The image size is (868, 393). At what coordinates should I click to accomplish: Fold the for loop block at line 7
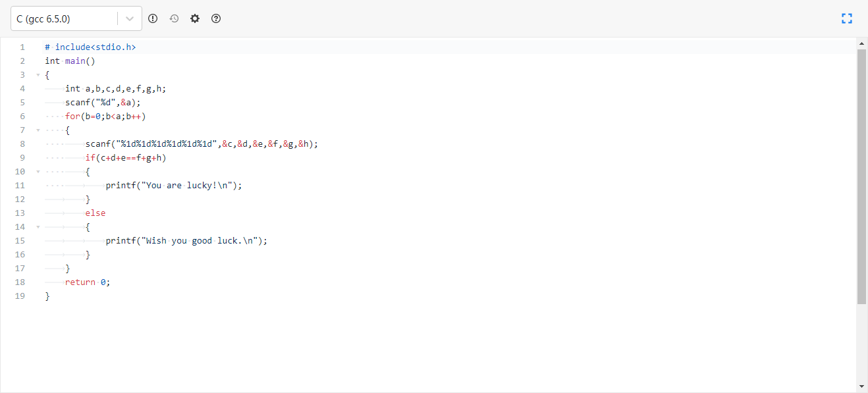(38, 130)
